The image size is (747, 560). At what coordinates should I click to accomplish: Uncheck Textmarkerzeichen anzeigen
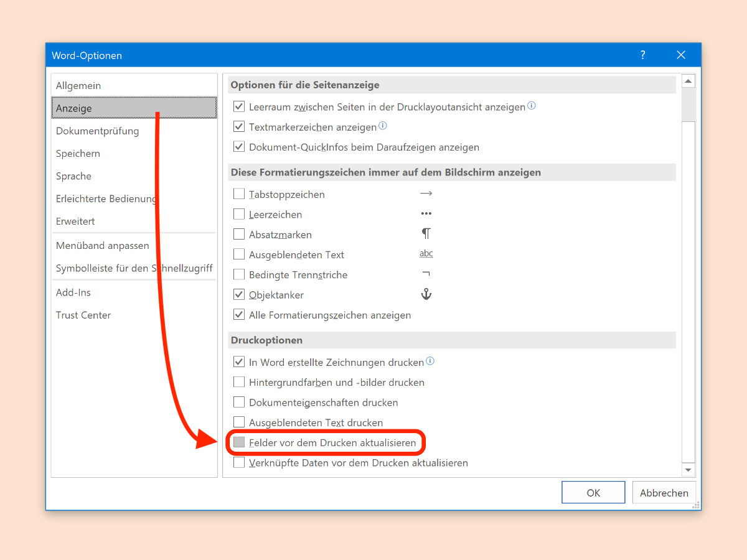click(239, 127)
